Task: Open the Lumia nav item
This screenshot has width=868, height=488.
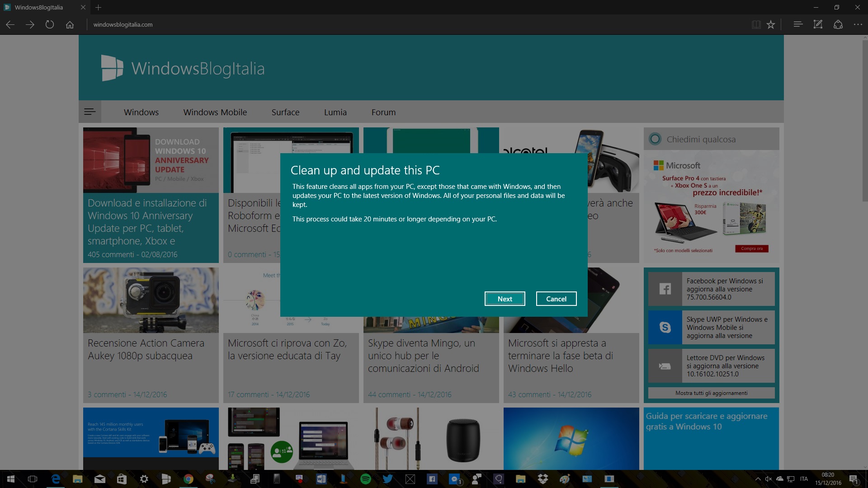Action: click(x=335, y=112)
